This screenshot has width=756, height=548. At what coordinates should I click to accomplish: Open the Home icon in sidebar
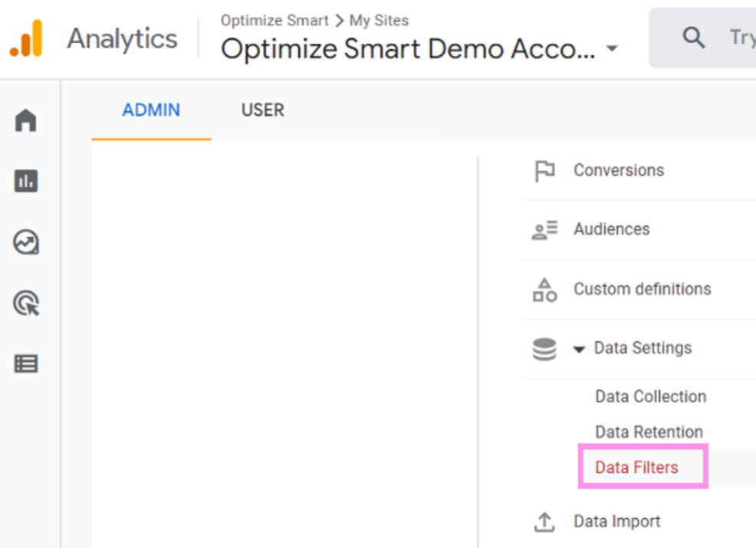(26, 120)
